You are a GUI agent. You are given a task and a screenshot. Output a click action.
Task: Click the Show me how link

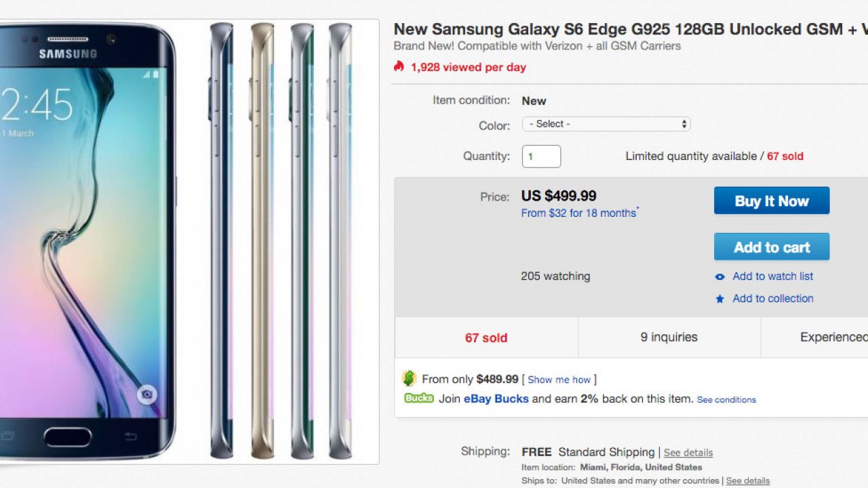tap(559, 380)
